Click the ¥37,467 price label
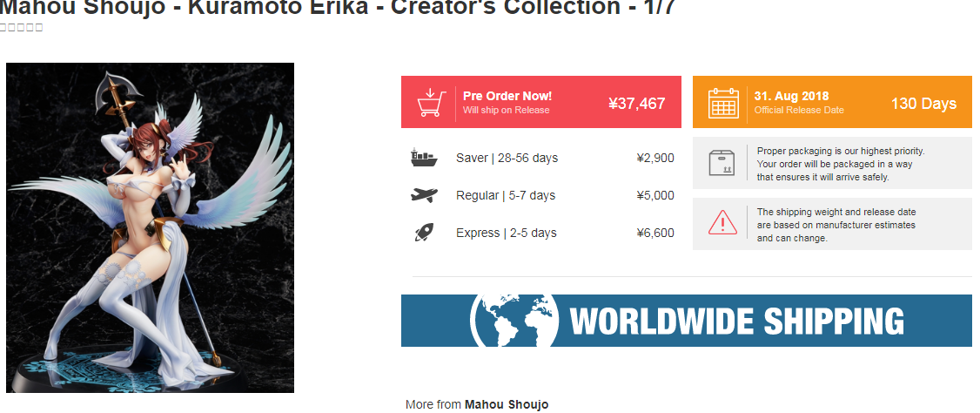This screenshot has height=413, width=980. [637, 103]
